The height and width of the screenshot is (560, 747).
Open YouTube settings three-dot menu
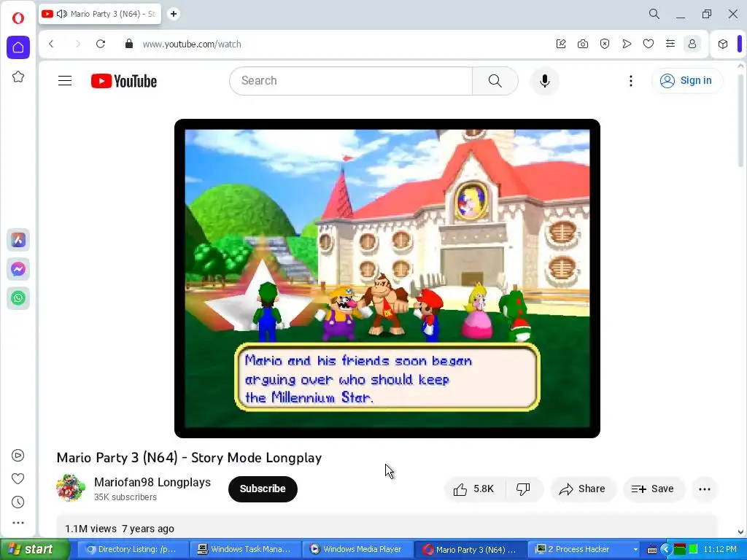[631, 81]
